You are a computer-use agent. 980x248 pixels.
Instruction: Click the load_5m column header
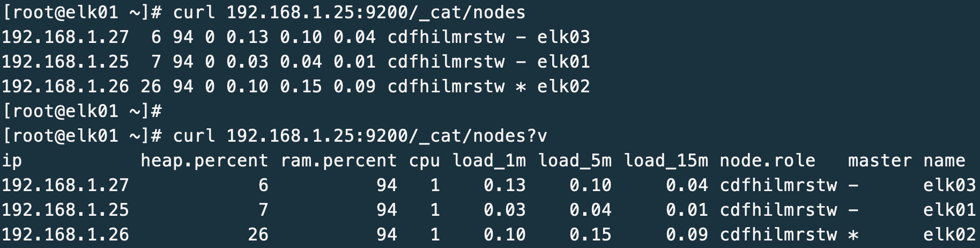[x=574, y=161]
